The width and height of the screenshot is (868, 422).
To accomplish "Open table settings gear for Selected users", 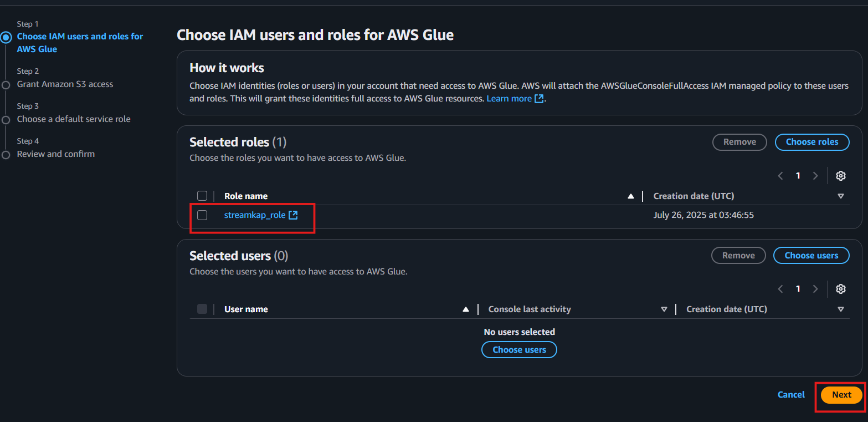I will pos(840,289).
